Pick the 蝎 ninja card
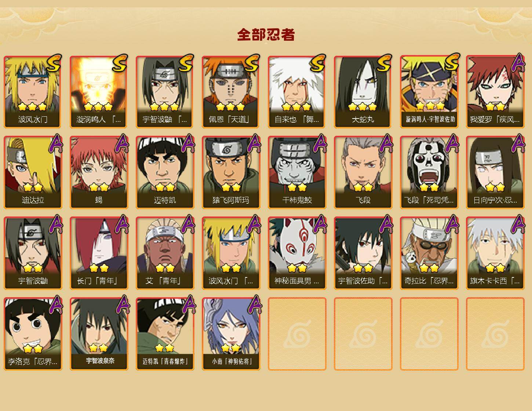 tap(99, 172)
